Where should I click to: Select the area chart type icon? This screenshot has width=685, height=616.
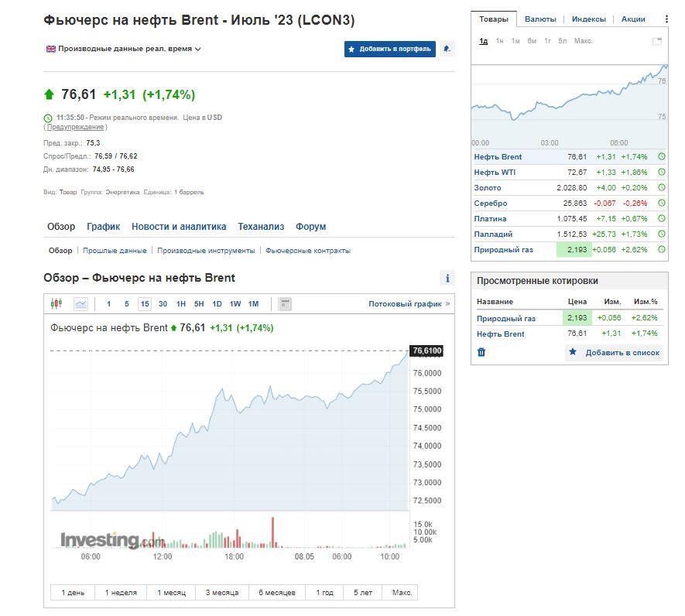click(80, 304)
